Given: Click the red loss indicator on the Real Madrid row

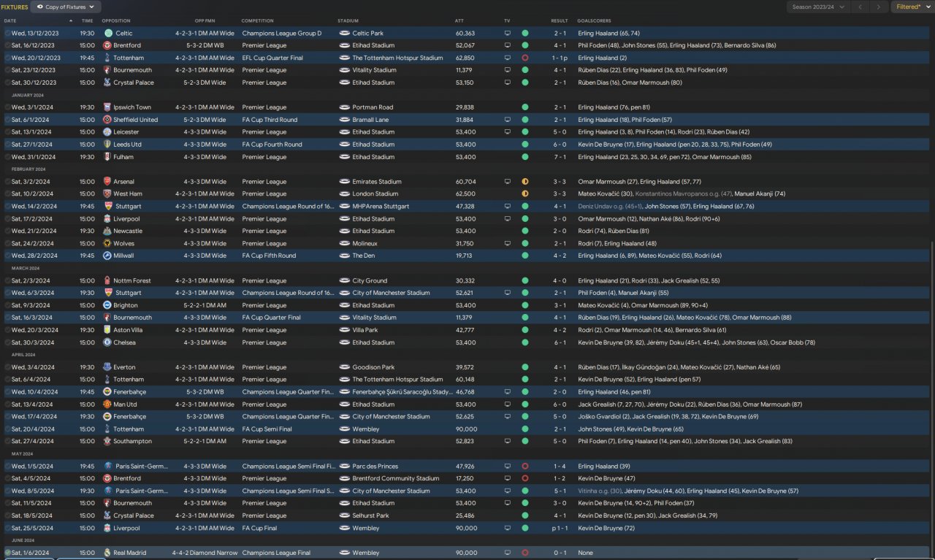Looking at the screenshot, I should pyautogui.click(x=524, y=553).
